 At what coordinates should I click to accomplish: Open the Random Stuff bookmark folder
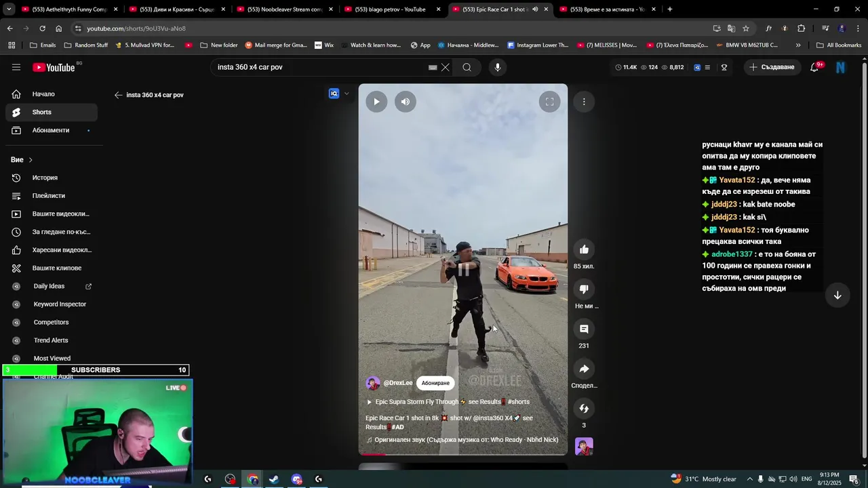86,45
